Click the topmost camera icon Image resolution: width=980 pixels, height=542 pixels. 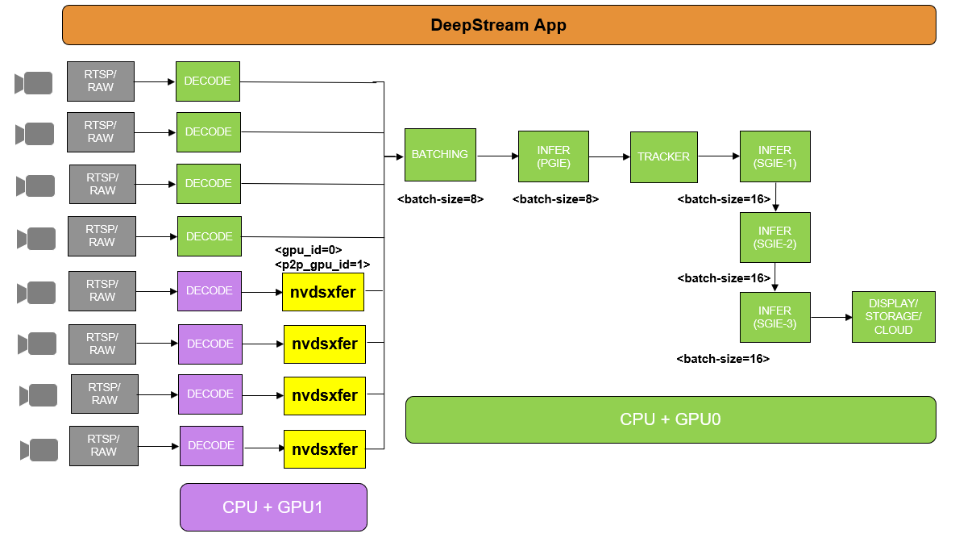35,83
